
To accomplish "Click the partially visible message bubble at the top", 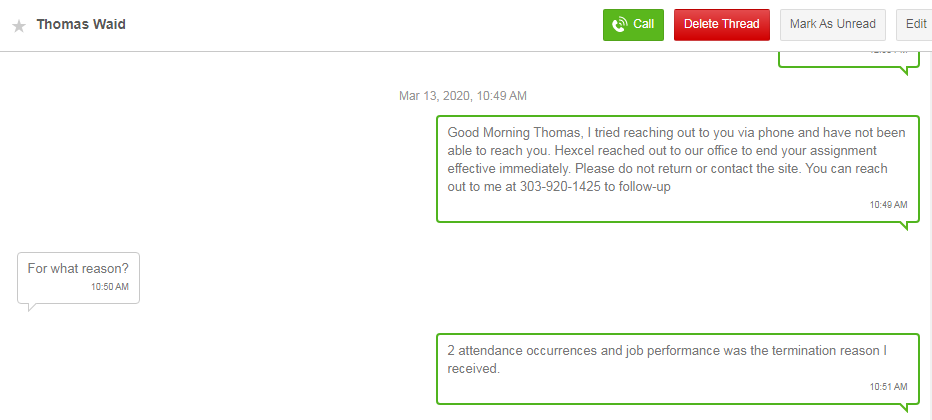I will (848, 58).
